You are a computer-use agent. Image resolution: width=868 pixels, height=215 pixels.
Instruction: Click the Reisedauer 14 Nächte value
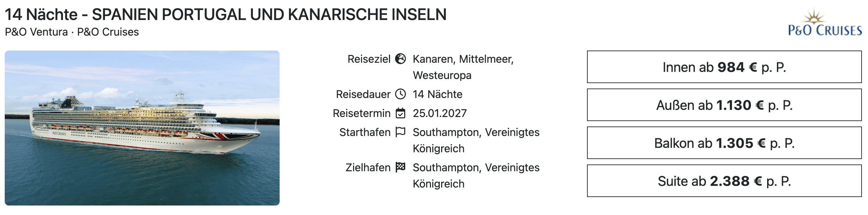point(438,94)
